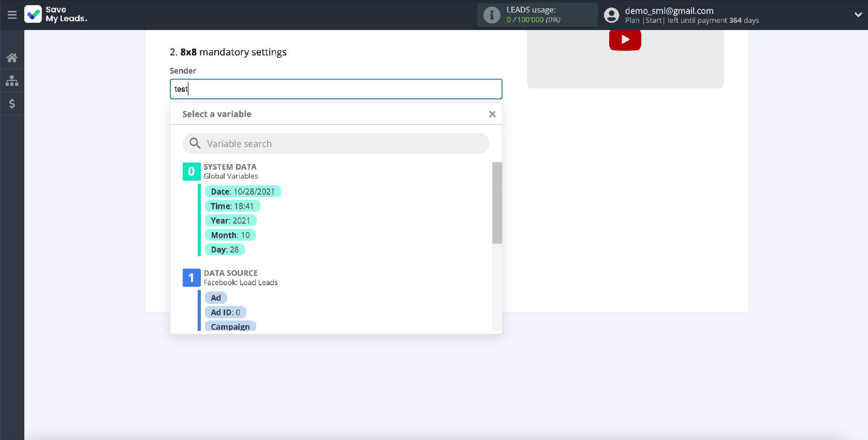868x440 pixels.
Task: Expand the account dropdown chevron
Action: [858, 15]
